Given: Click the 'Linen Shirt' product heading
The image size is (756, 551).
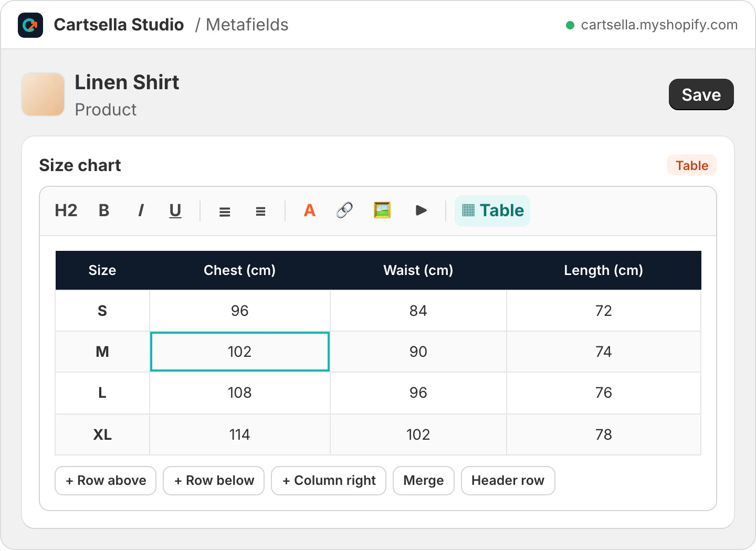Looking at the screenshot, I should [127, 82].
